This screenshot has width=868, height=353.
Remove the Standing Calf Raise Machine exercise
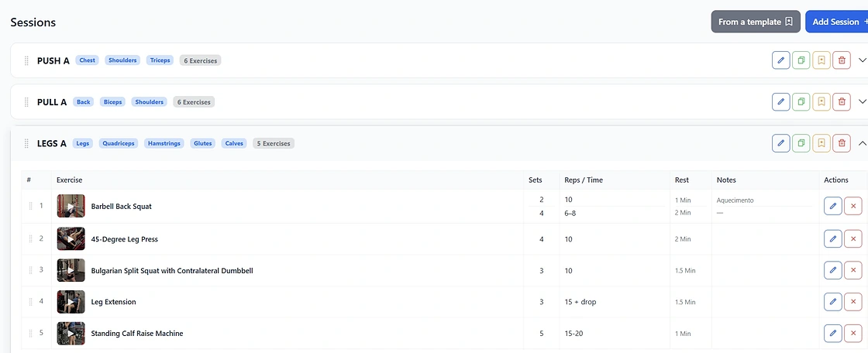853,334
